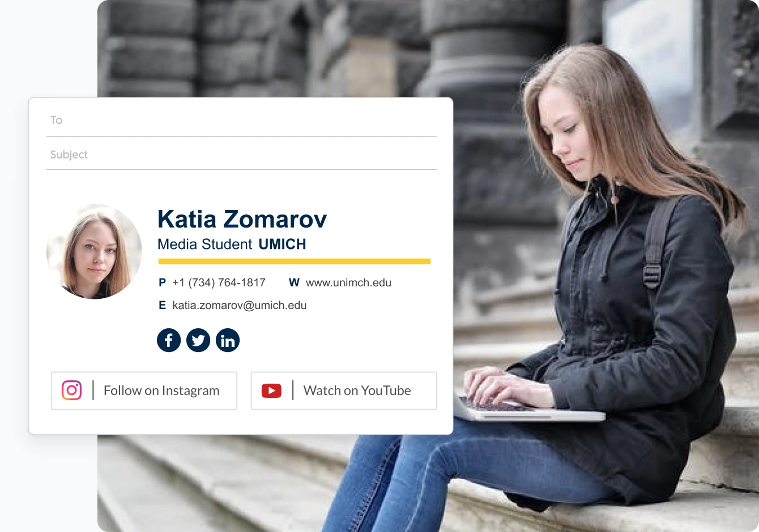The image size is (759, 532).
Task: Open Katia's LinkedIn profile icon
Action: [x=228, y=340]
